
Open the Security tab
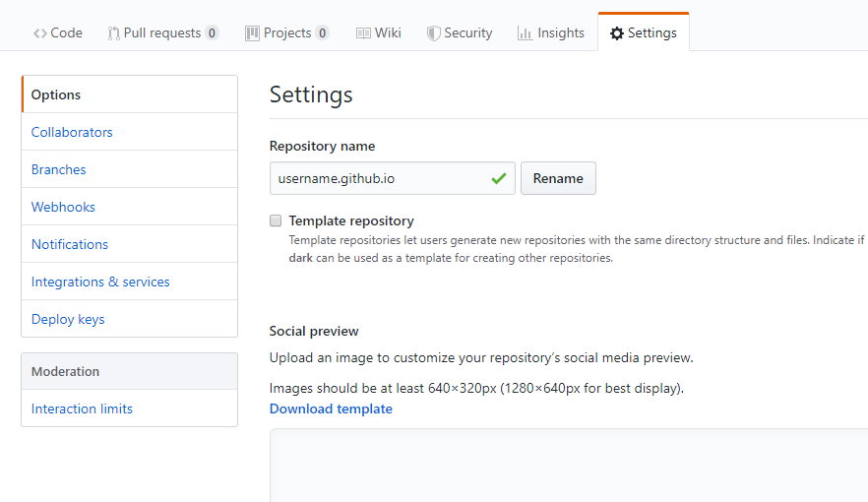[460, 33]
